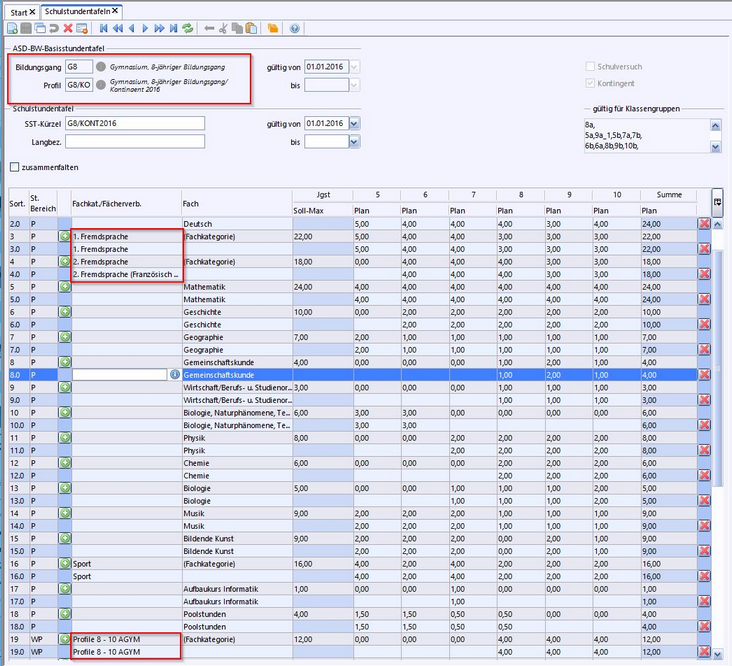Close the Schulstundentafeln tab

tap(115, 10)
